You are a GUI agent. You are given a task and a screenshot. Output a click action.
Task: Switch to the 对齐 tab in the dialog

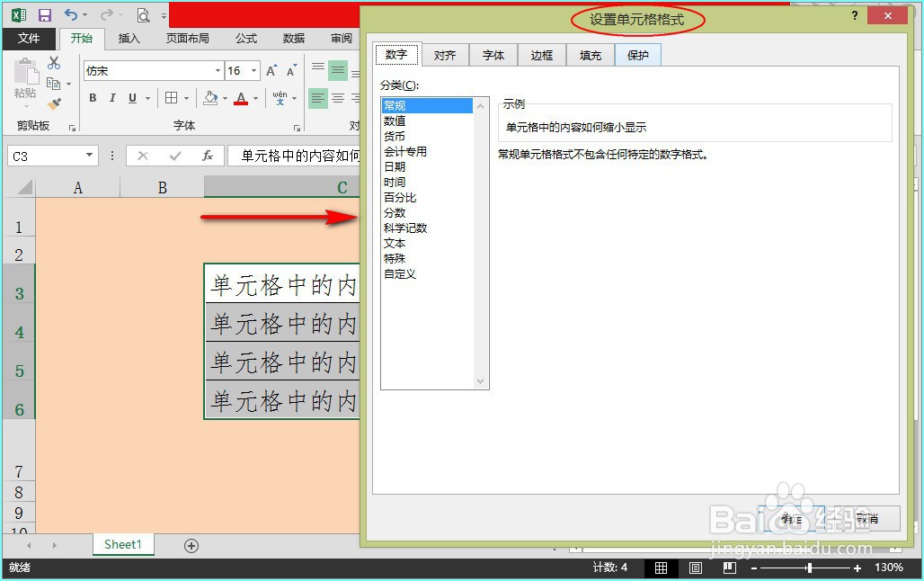(445, 54)
